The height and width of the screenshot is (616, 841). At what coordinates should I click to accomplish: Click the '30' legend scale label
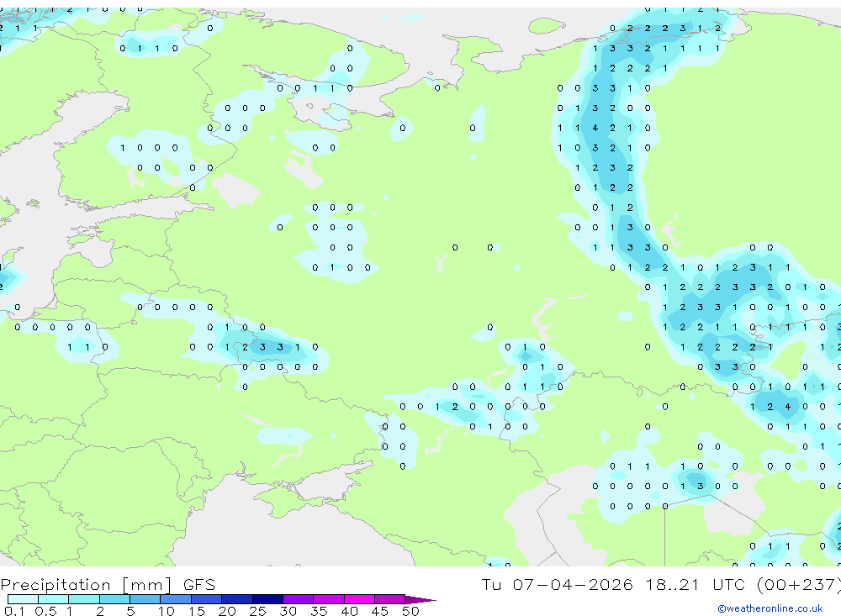click(x=288, y=611)
